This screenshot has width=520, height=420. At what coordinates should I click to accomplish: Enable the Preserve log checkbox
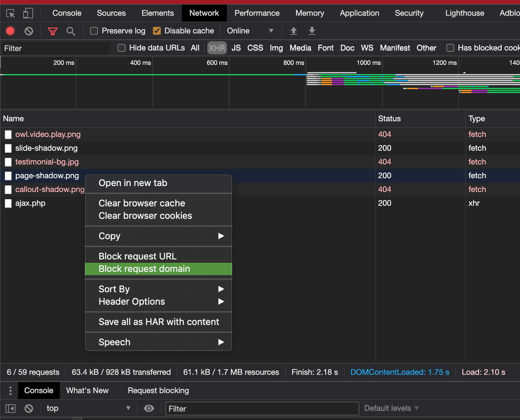pyautogui.click(x=94, y=31)
